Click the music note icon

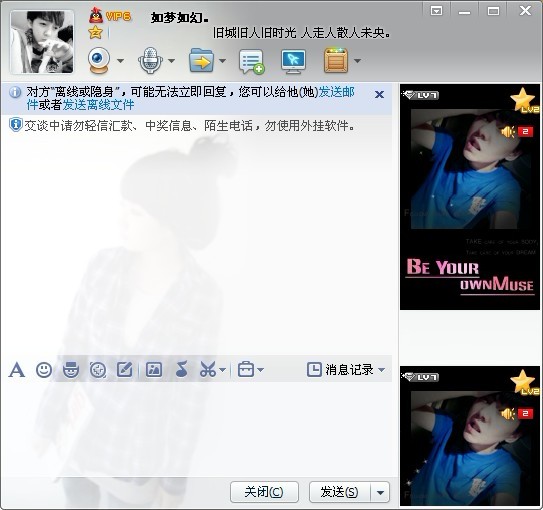pyautogui.click(x=181, y=369)
